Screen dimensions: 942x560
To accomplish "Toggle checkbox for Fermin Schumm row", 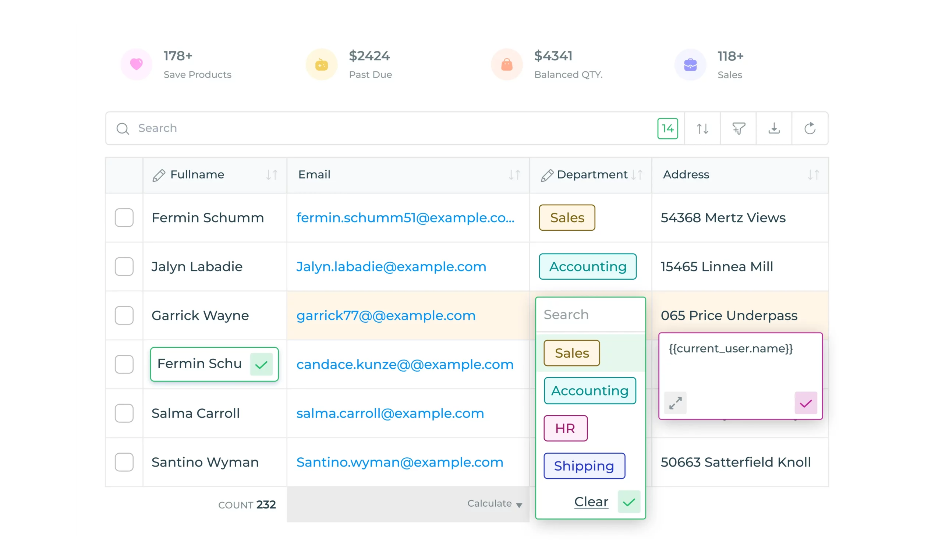I will click(124, 217).
